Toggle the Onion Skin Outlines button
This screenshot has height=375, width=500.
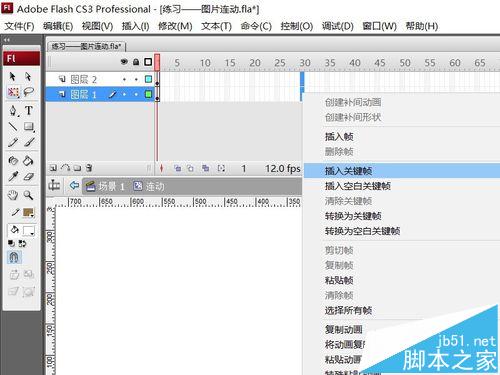(x=190, y=168)
